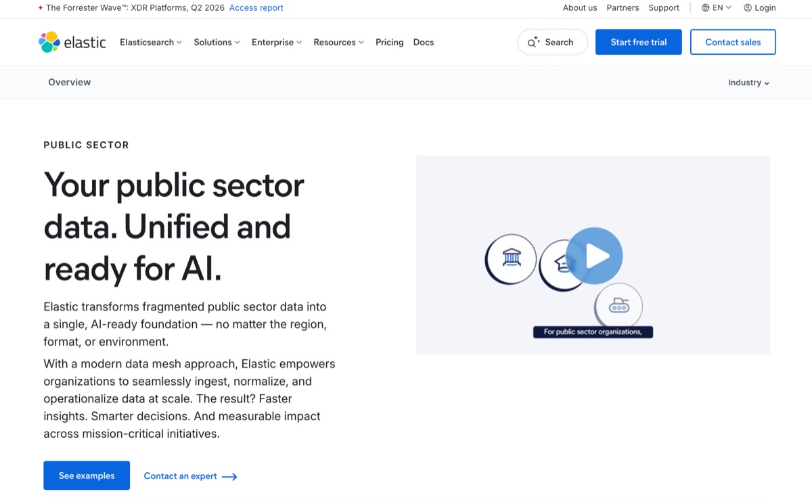Click the tank defense icon in video

pyautogui.click(x=618, y=306)
